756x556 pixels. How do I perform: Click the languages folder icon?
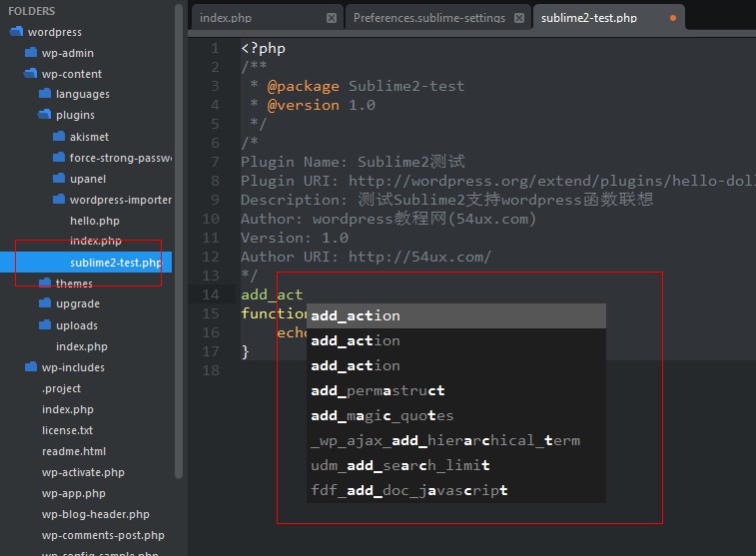tap(45, 94)
